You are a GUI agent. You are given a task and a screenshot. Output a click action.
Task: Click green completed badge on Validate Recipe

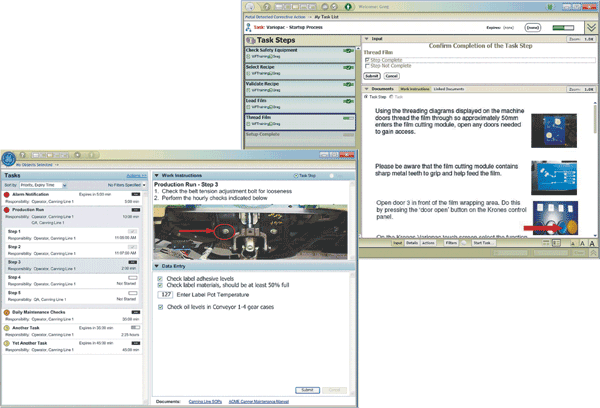click(x=348, y=84)
